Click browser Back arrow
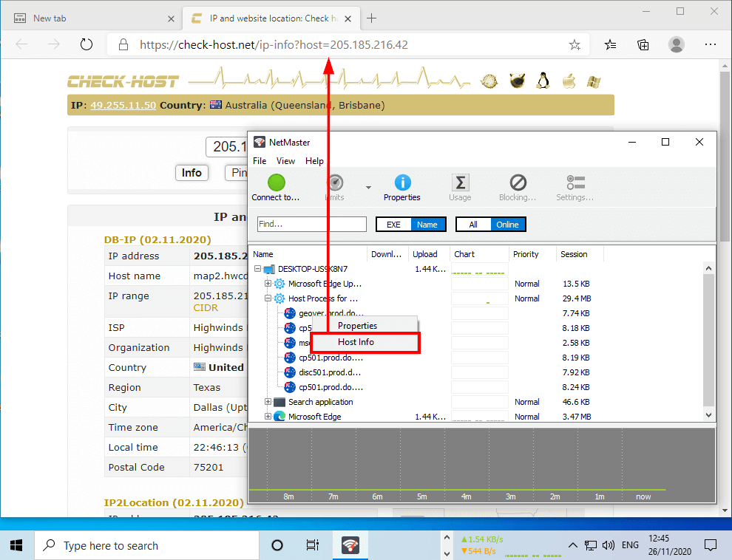732x560 pixels. click(x=22, y=45)
